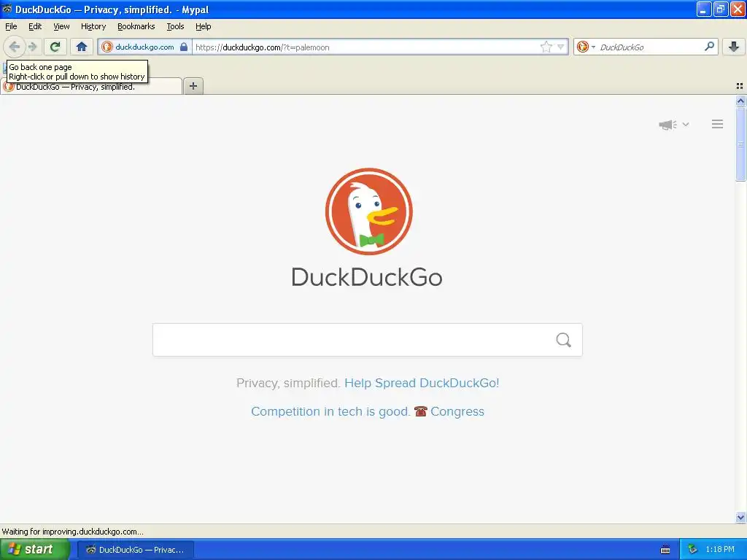The image size is (747, 560).
Task: Click the tab groups grid icon
Action: (x=740, y=86)
